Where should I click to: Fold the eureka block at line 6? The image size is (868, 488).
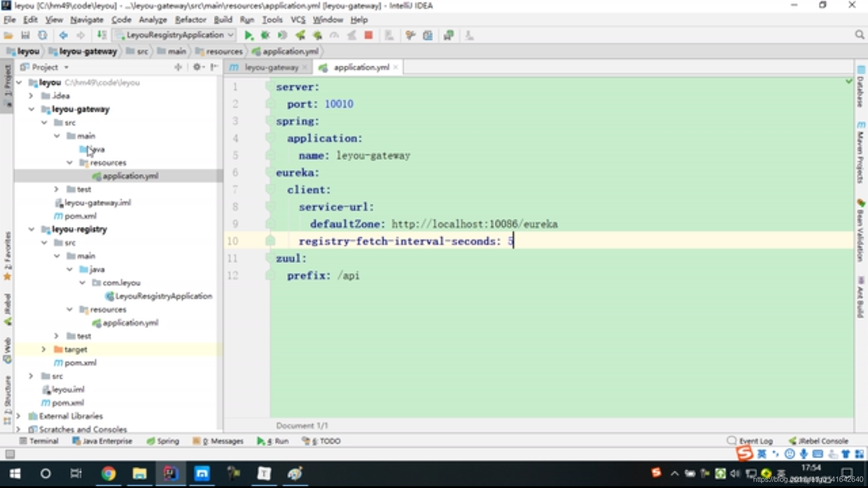[x=270, y=172]
